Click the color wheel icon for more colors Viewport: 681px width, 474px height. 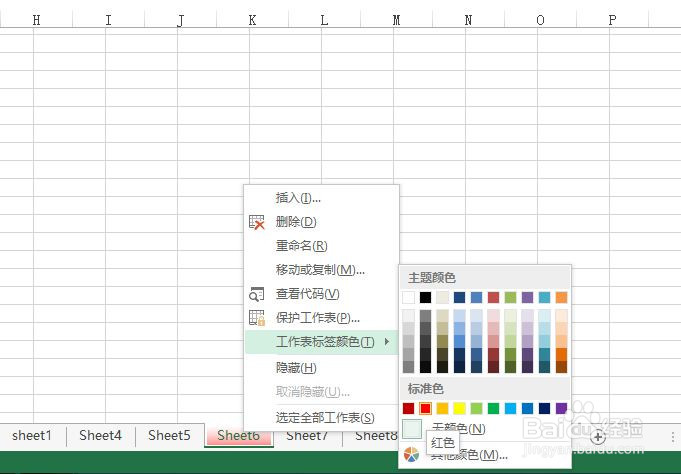click(x=411, y=454)
